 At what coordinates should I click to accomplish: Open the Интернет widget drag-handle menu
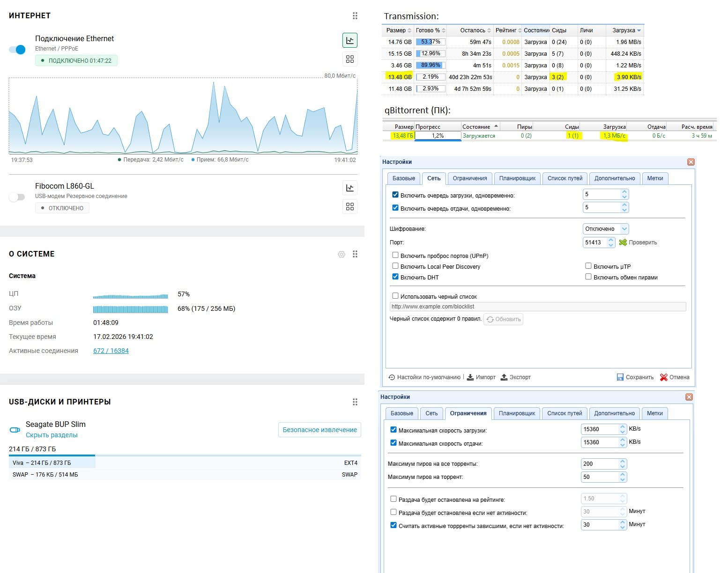355,16
